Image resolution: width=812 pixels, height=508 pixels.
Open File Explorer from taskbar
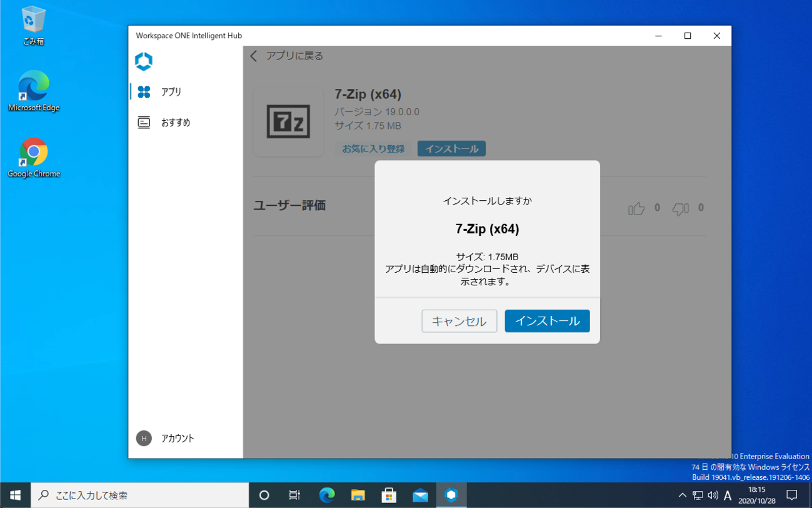coord(358,495)
